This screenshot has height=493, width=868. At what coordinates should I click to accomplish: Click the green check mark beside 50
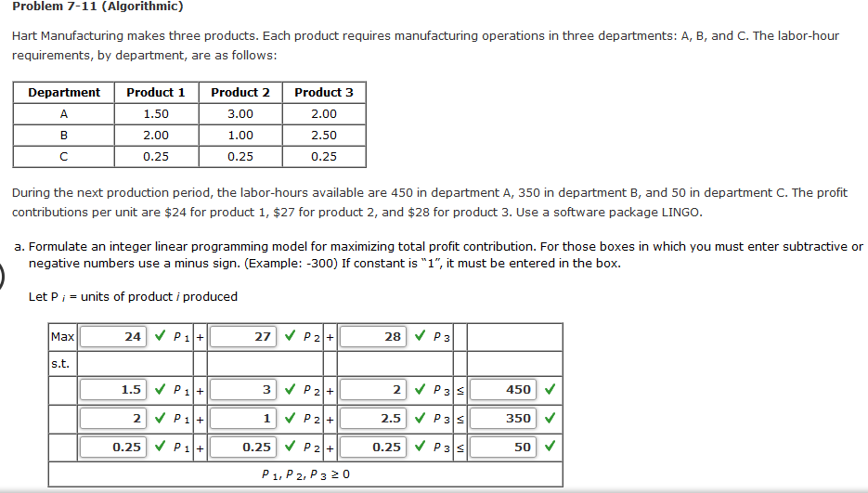(550, 446)
